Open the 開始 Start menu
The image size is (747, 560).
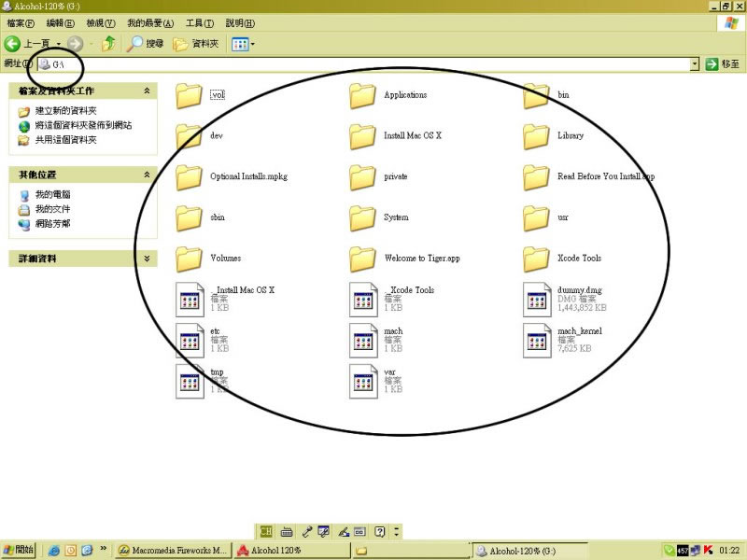tap(19, 550)
